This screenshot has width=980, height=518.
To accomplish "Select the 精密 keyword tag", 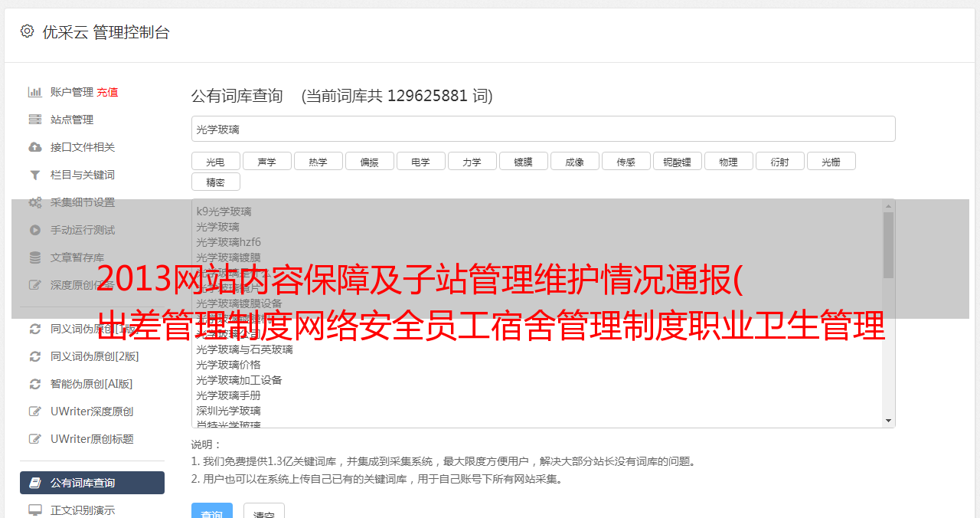I will tap(216, 182).
